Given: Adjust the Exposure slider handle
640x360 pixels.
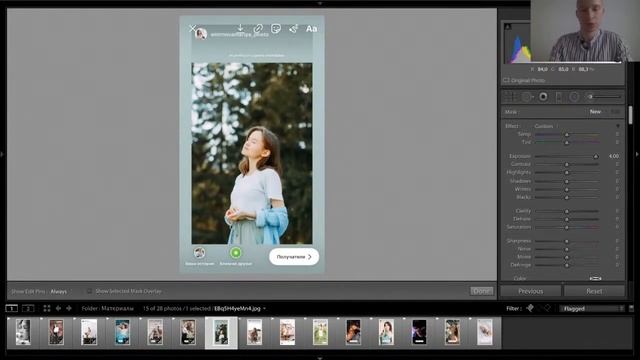Looking at the screenshot, I should (596, 156).
